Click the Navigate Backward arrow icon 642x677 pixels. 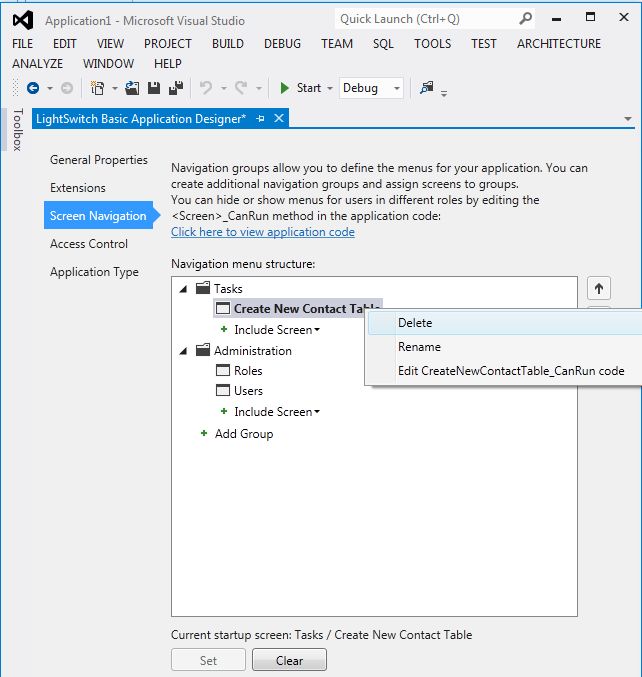click(x=33, y=88)
